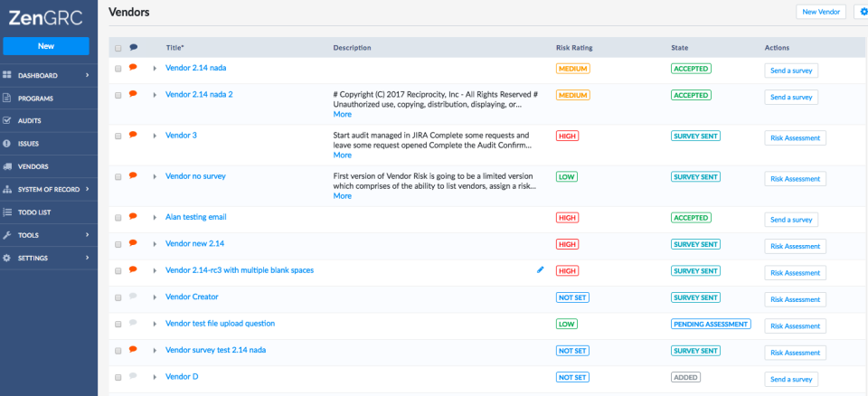
Task: Click the Audits icon in the sidebar
Action: tap(7, 120)
